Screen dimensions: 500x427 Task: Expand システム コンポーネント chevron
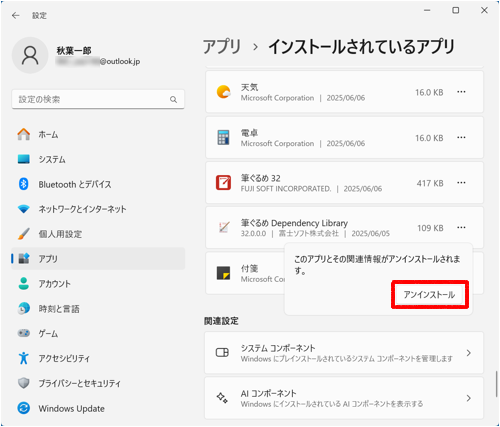pyautogui.click(x=469, y=353)
